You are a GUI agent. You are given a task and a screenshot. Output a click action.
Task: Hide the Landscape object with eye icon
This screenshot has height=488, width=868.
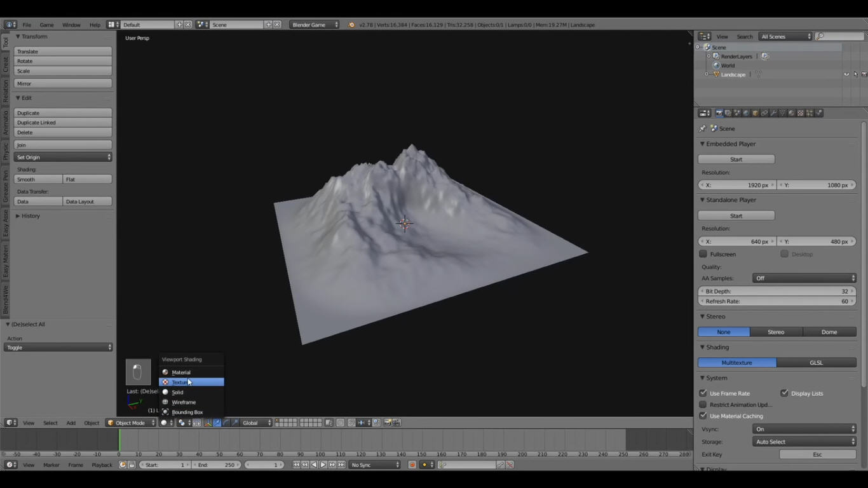pyautogui.click(x=846, y=74)
